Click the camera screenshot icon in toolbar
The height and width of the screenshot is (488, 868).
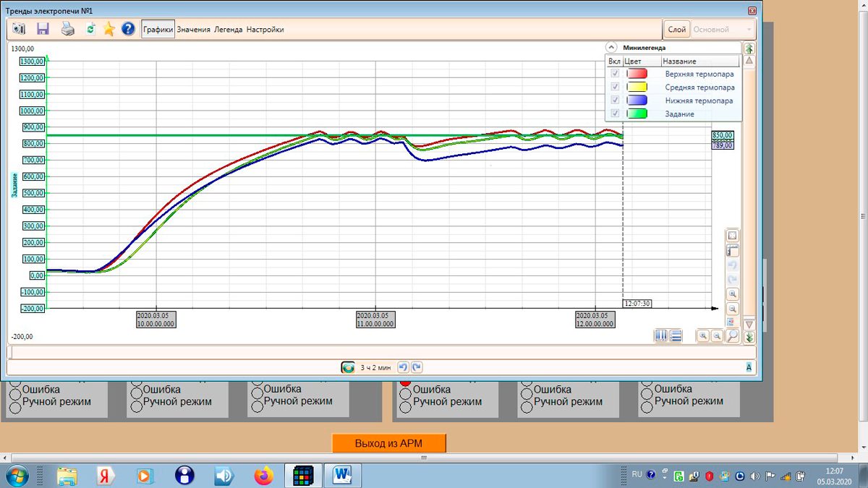click(x=20, y=29)
